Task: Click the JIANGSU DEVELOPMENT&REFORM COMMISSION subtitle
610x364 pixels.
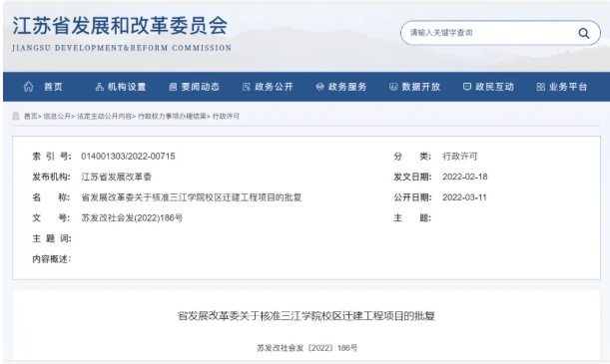Action: (122, 48)
